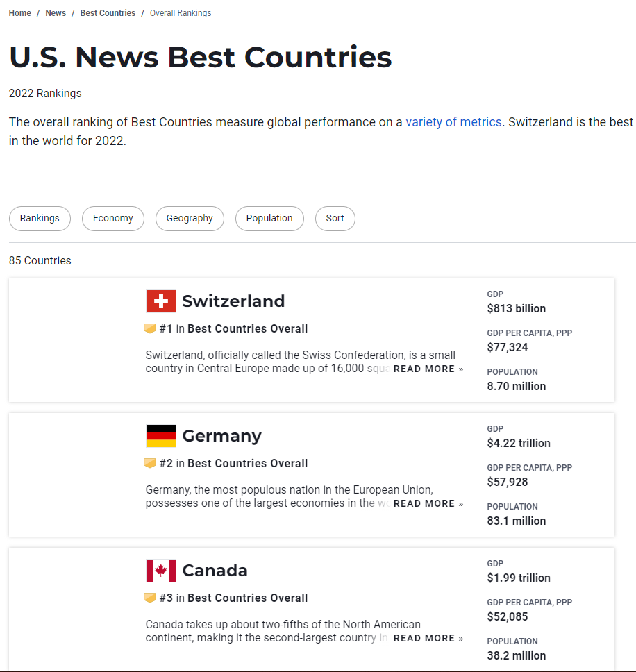Click the badge icon beside Germany's #2 rank
Image resolution: width=636 pixels, height=672 pixels.
pos(150,463)
